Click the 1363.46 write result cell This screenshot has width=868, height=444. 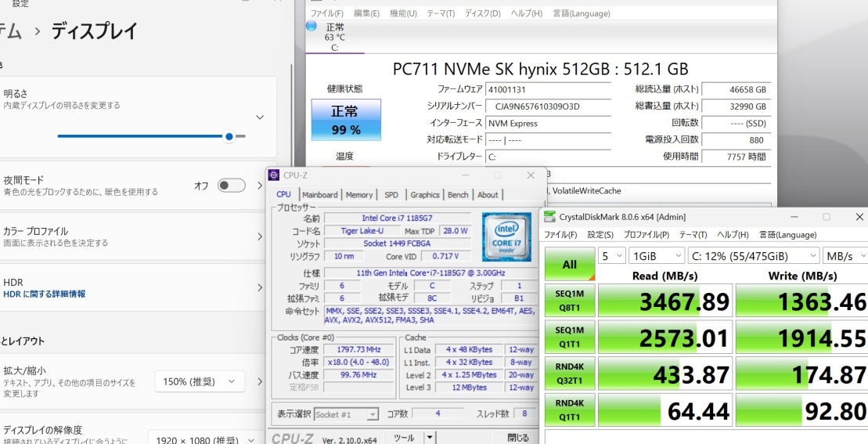[802, 301]
